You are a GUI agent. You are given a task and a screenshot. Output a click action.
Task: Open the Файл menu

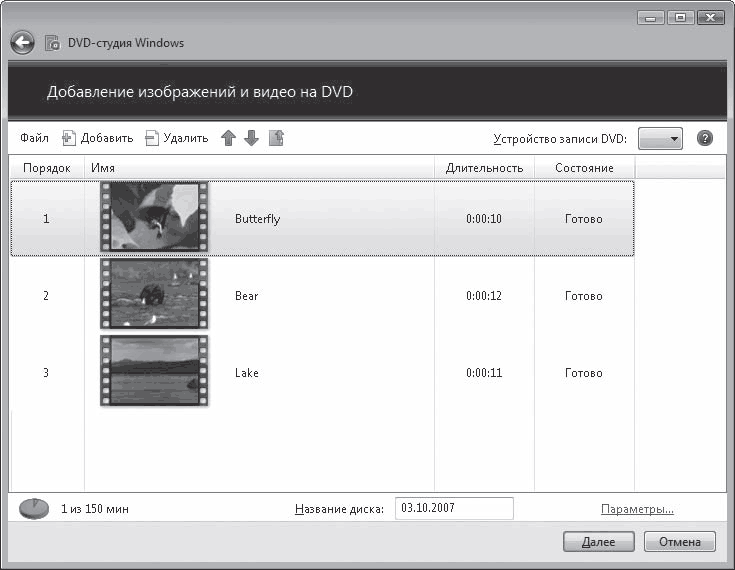[34, 139]
